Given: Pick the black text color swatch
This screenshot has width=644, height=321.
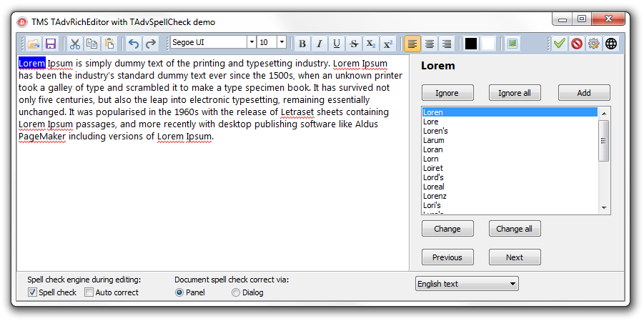Looking at the screenshot, I should tap(471, 44).
